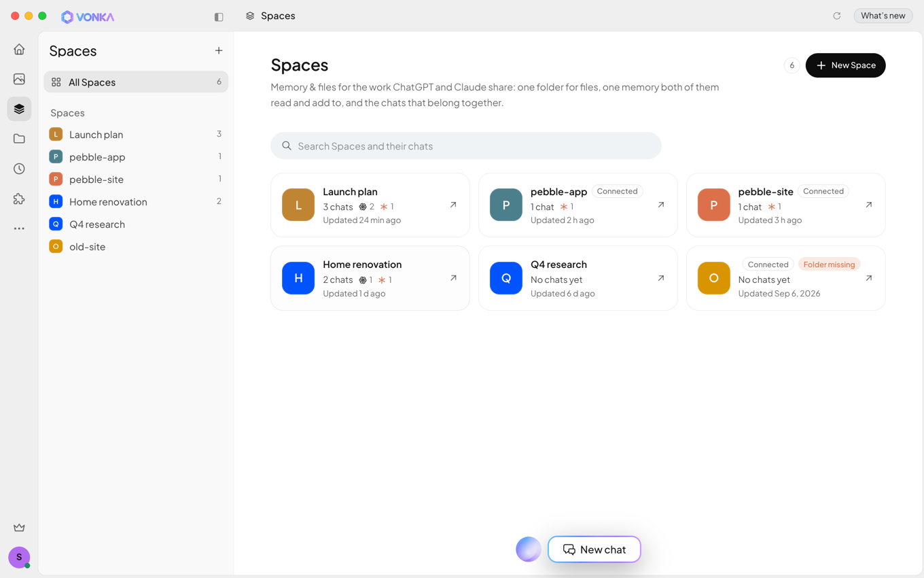Click the New Space button
The image size is (924, 578).
pos(845,65)
